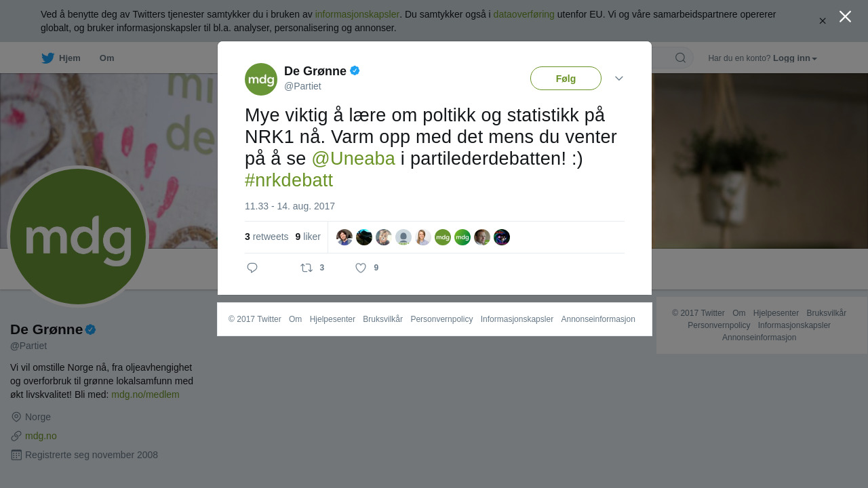Screen dimensions: 868x488
Task: Close the tweet overlay with large X
Action: coord(845,16)
